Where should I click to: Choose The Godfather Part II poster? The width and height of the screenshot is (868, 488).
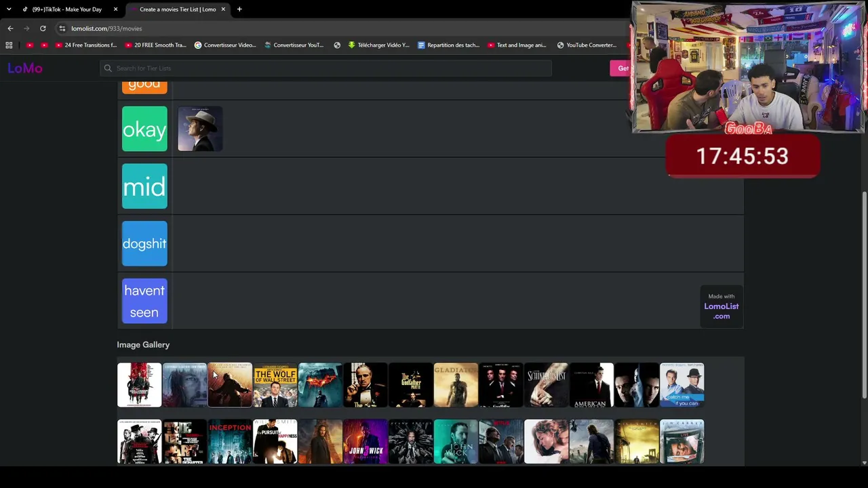click(x=411, y=385)
